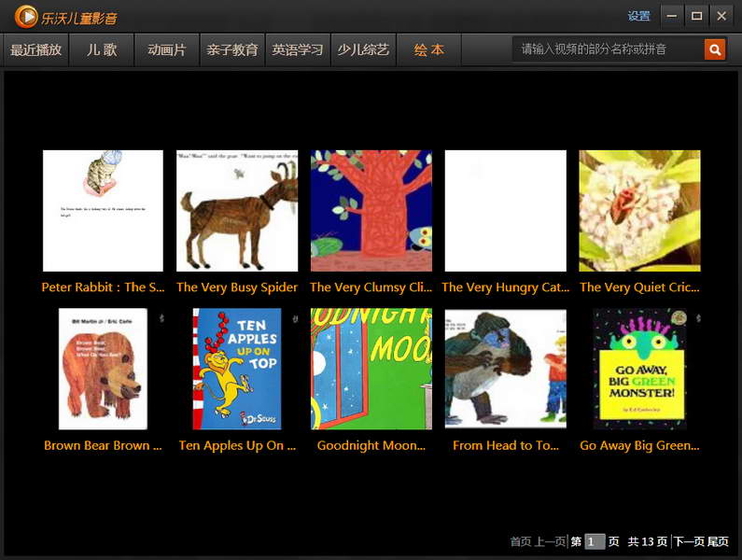
Task: Select the 儿歌 tab
Action: tap(102, 49)
